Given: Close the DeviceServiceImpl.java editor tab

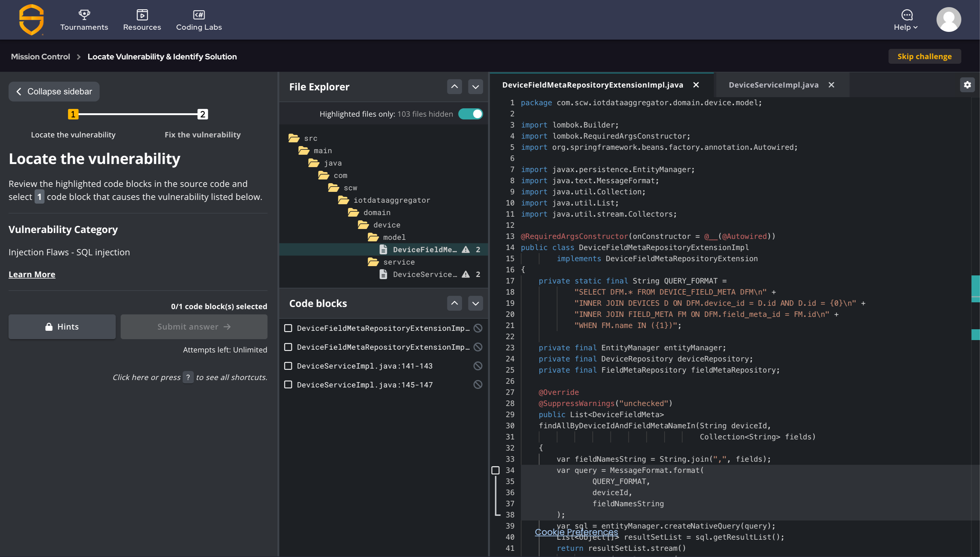Looking at the screenshot, I should [831, 85].
